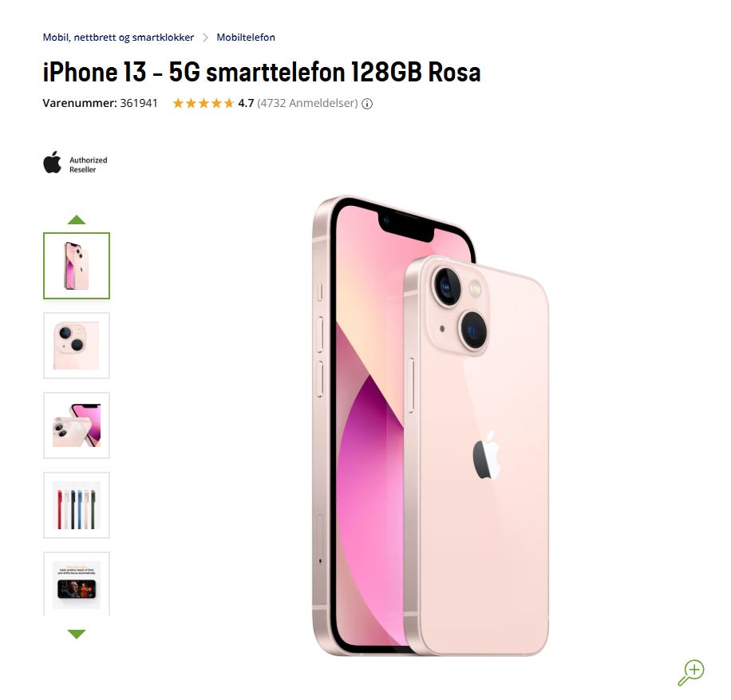This screenshot has width=731, height=700.
Task: Click the Varenummer 361941 text
Action: pyautogui.click(x=101, y=103)
